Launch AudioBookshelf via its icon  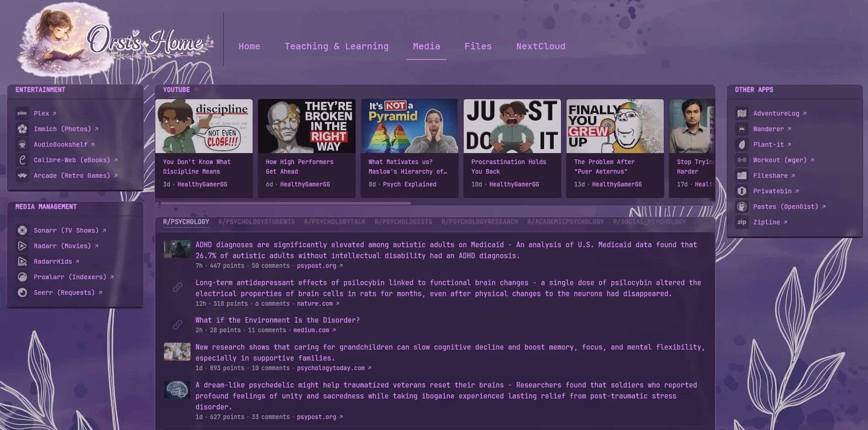tap(22, 144)
